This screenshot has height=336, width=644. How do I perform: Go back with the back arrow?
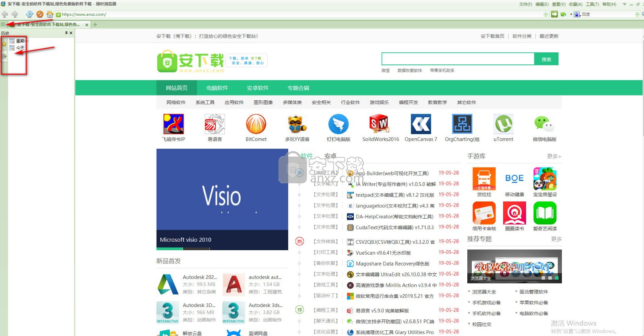(5, 14)
